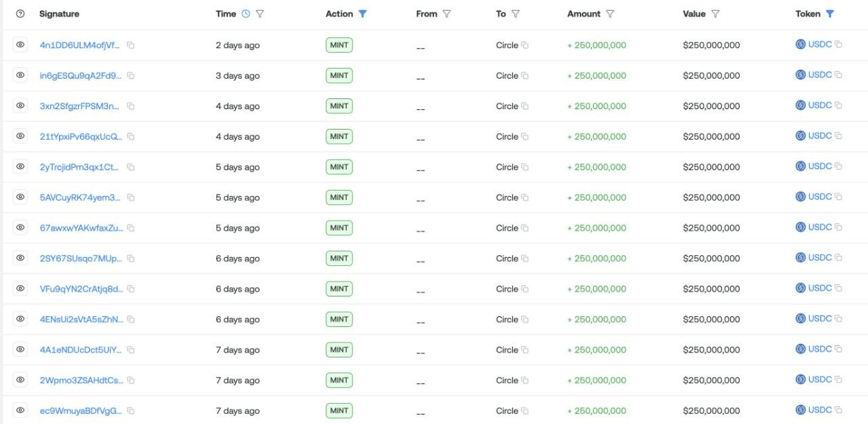Click the time format clock icon

coord(245,14)
